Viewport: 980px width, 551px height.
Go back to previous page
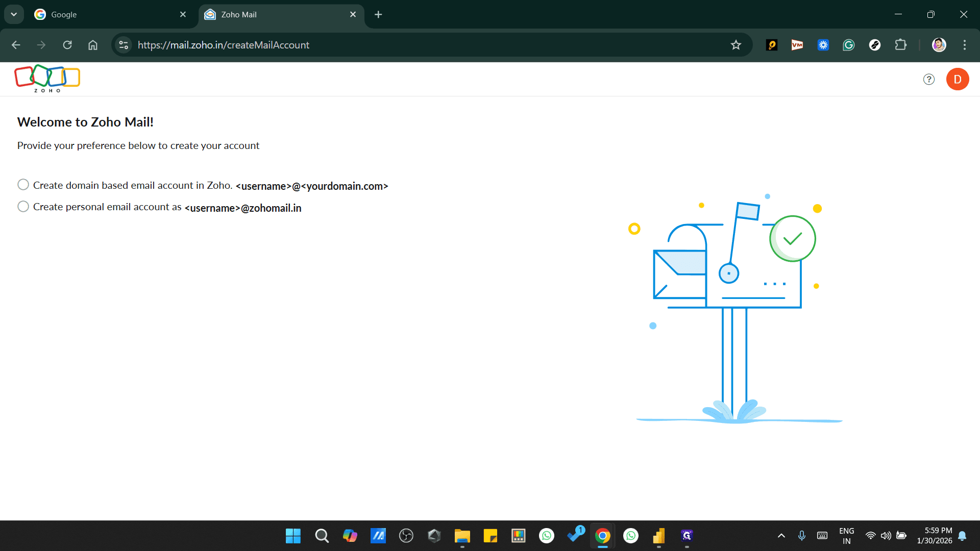click(16, 45)
